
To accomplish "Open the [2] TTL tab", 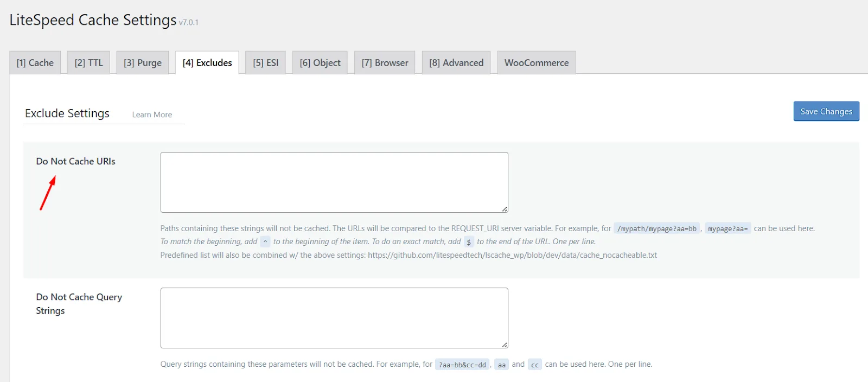I will (x=88, y=62).
